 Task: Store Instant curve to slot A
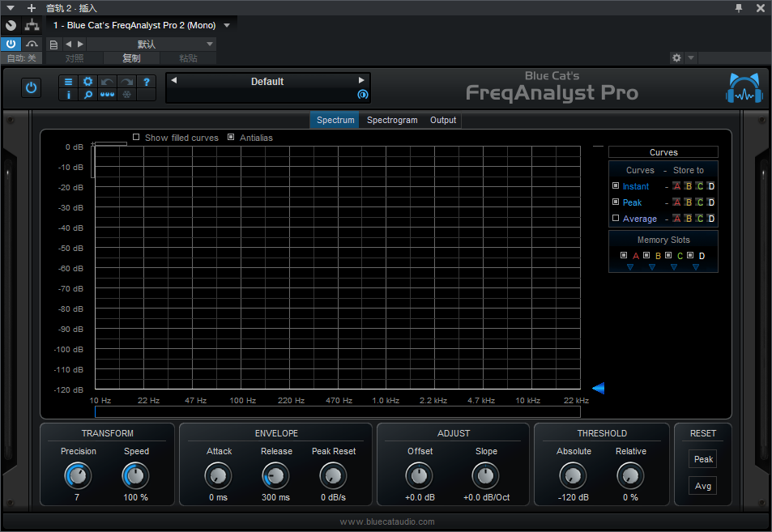tap(677, 186)
